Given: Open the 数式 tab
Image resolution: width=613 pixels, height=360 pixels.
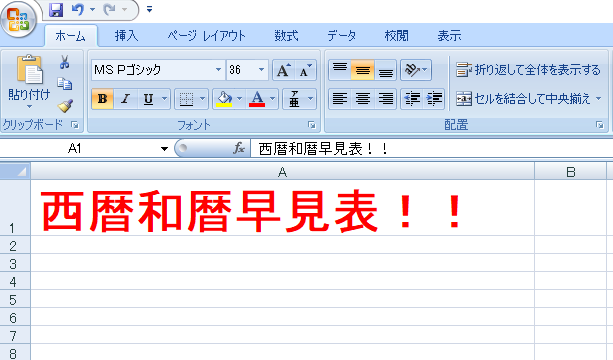Looking at the screenshot, I should point(286,36).
